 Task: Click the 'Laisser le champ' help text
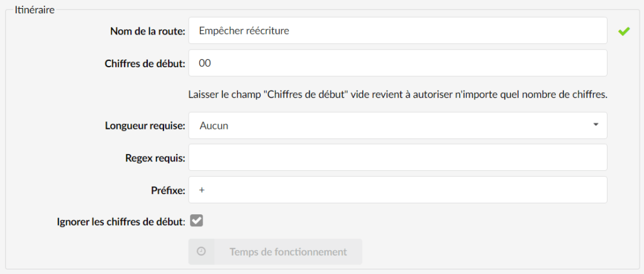397,95
